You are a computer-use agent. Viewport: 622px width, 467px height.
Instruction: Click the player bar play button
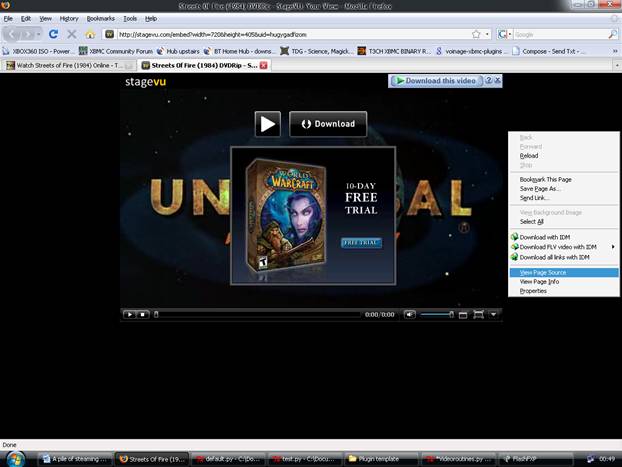coord(129,315)
